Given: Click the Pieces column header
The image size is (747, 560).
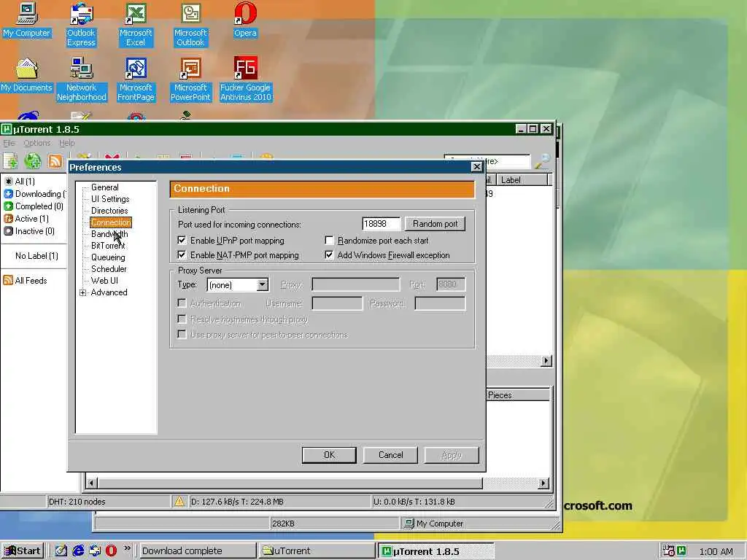Looking at the screenshot, I should [x=518, y=394].
